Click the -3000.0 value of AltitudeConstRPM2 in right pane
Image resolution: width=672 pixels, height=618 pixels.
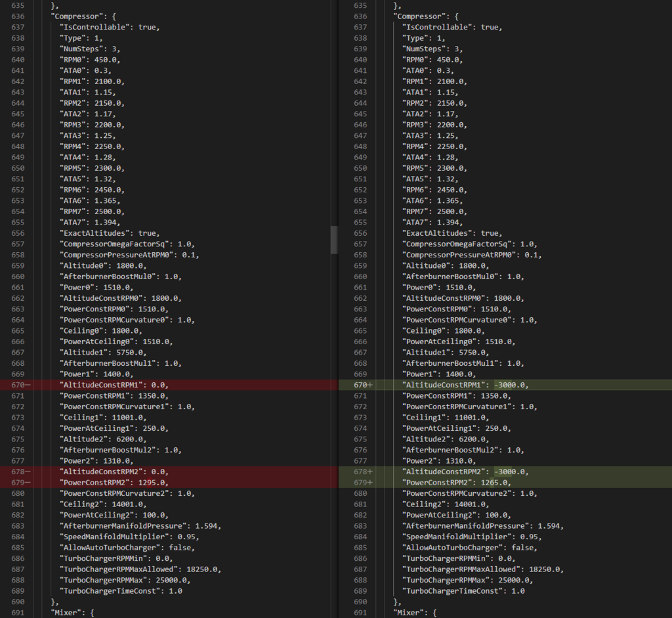512,472
